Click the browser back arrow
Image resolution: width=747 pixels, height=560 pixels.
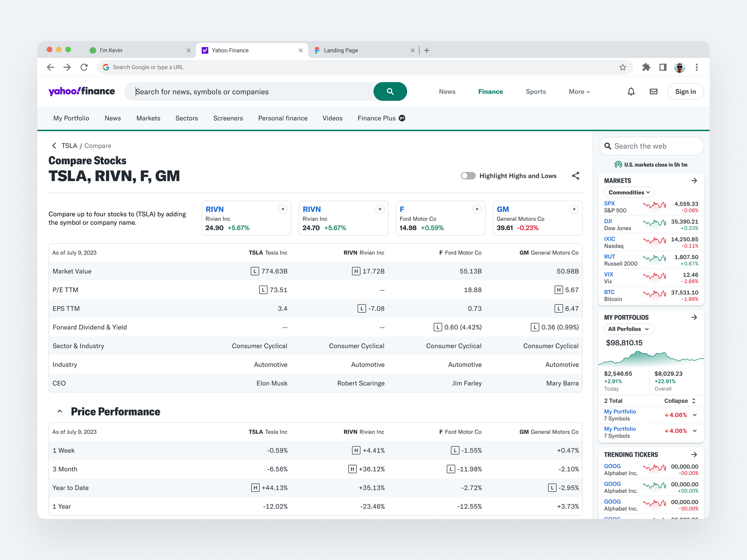pyautogui.click(x=51, y=67)
